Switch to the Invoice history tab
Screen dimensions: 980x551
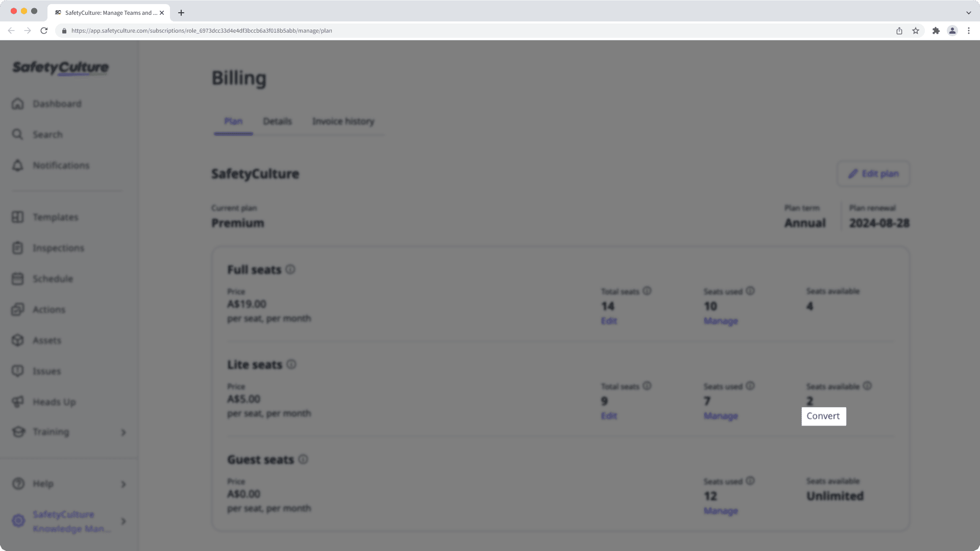click(344, 121)
